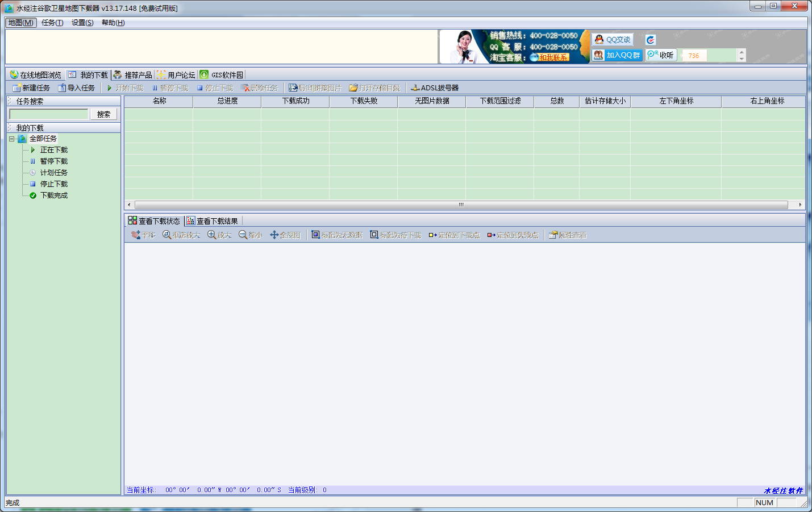812x512 pixels.
Task: Select the 框选放大 zoom box tool
Action: tap(167, 235)
